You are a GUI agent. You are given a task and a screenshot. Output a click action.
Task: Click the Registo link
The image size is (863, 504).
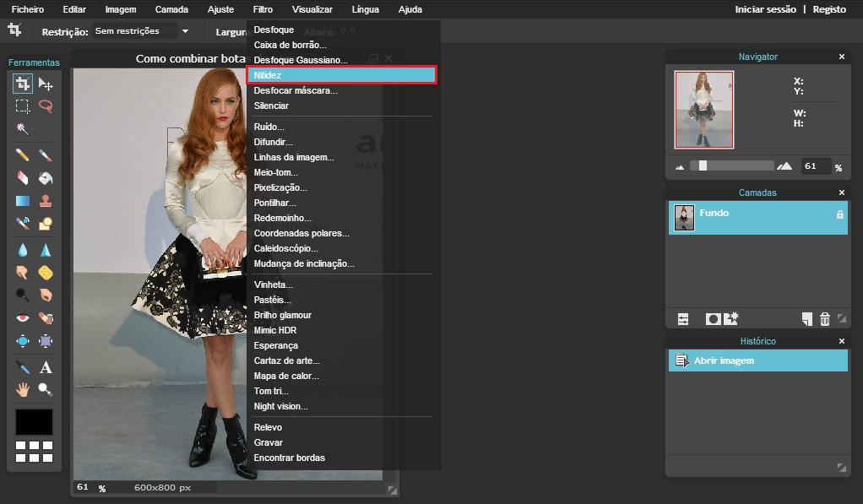(x=829, y=9)
